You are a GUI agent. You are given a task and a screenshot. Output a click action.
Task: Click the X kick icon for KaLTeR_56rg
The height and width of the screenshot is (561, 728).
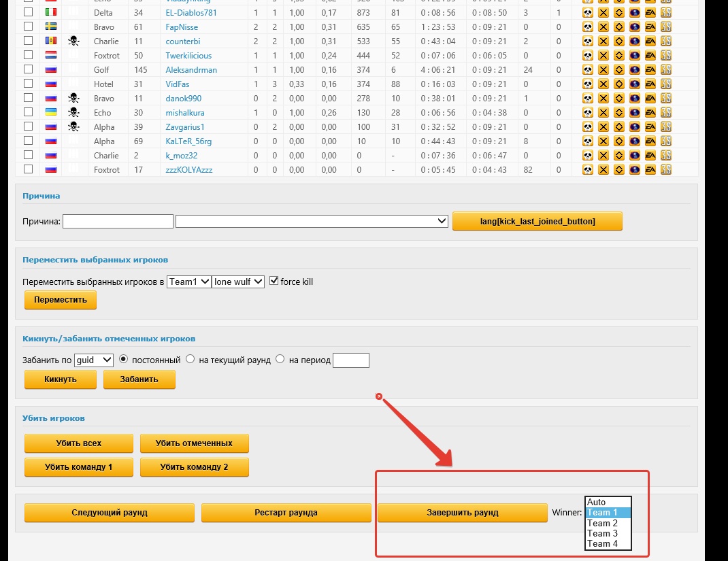pyautogui.click(x=603, y=141)
